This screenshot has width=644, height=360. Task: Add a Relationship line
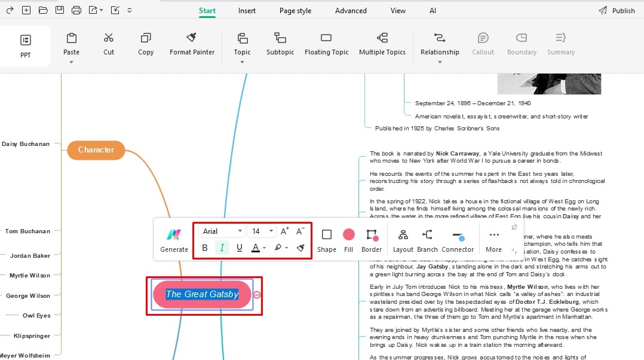440,44
